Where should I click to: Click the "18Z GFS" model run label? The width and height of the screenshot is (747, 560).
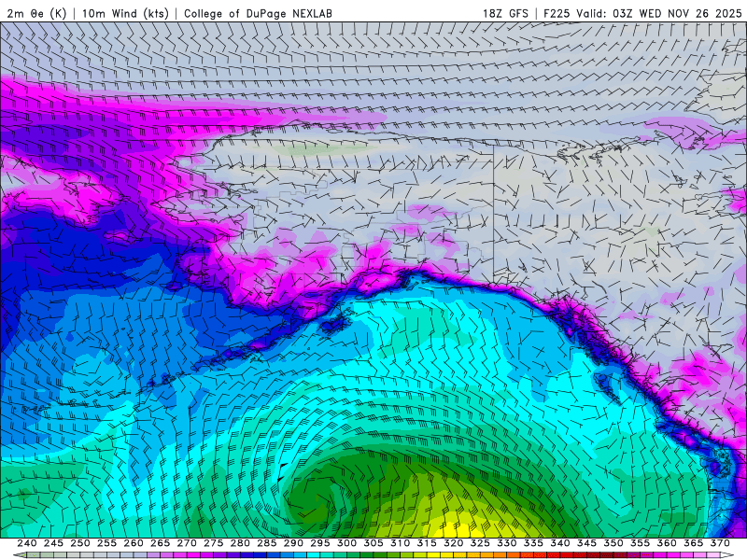pos(505,13)
